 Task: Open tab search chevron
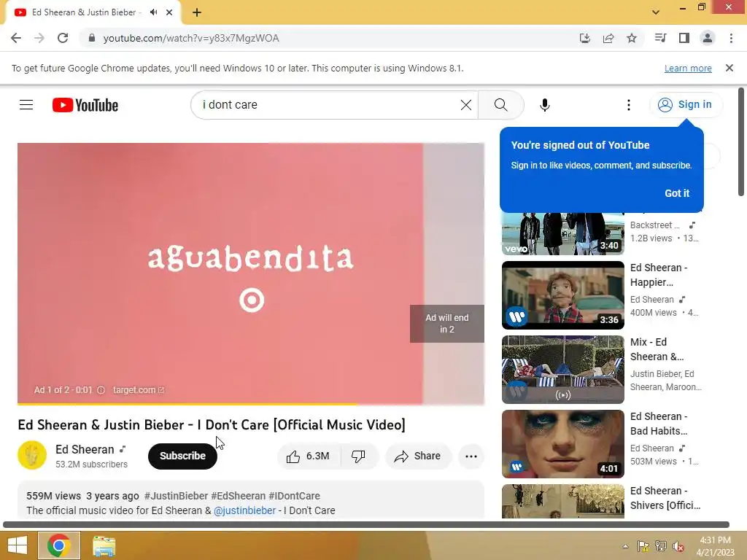[656, 12]
